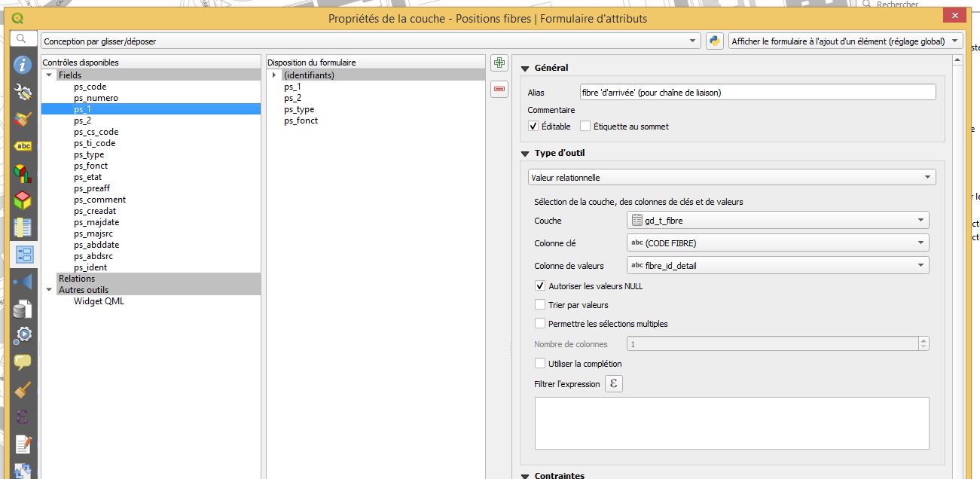The width and height of the screenshot is (980, 479).
Task: Open the Labels 'abc' panel icon
Action: click(x=23, y=145)
